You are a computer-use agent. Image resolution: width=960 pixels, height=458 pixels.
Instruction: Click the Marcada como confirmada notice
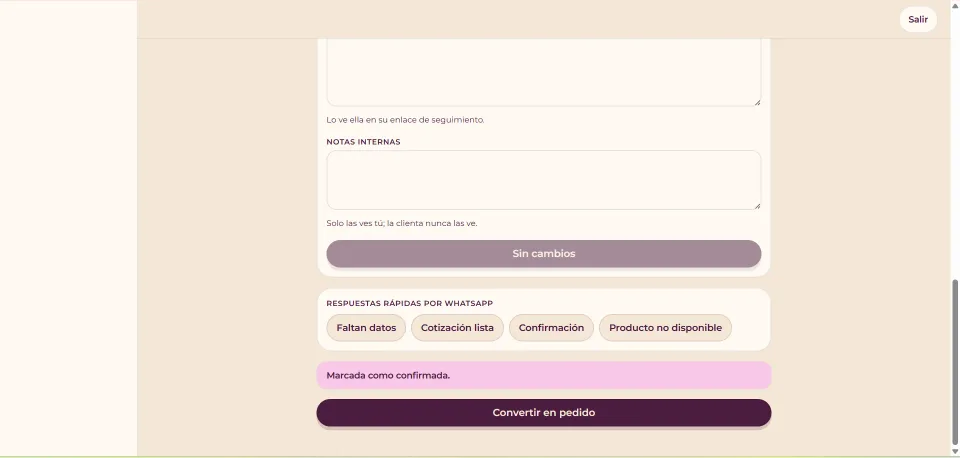pyautogui.click(x=544, y=375)
